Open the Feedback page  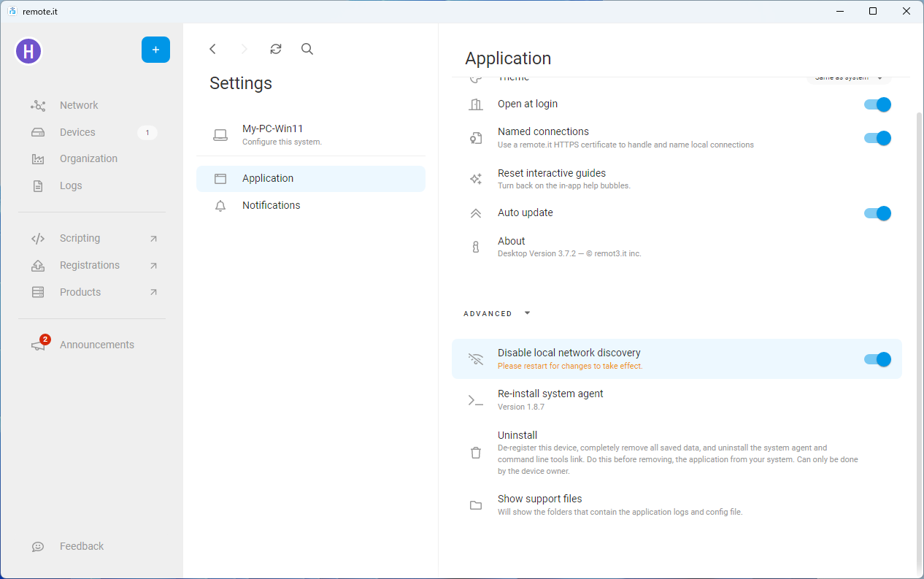(x=92, y=547)
